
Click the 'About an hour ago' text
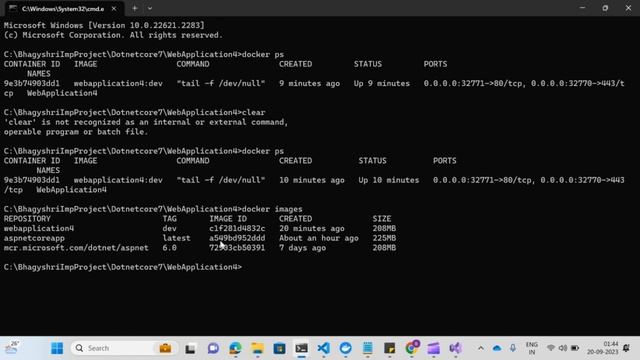click(319, 238)
